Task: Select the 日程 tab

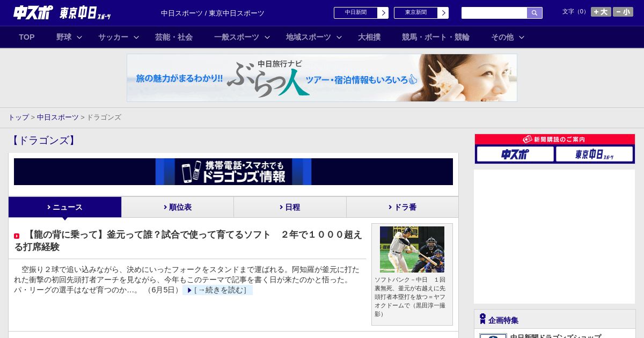Action: click(290, 207)
